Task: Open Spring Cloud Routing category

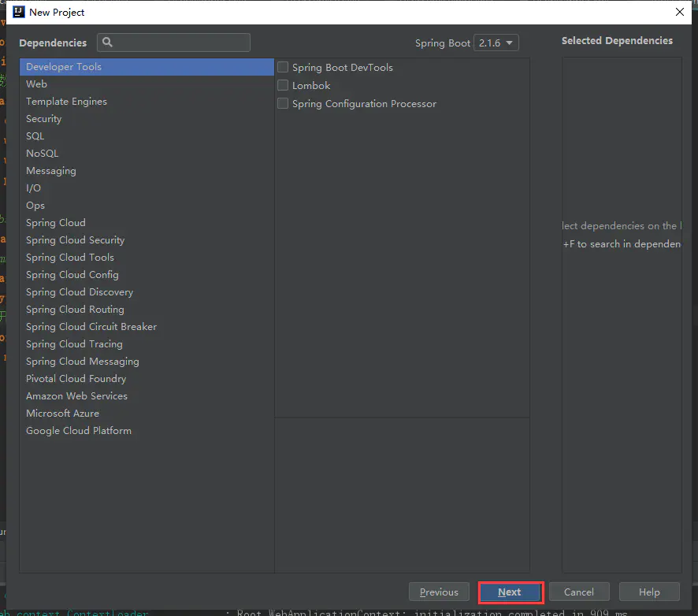Action: click(x=147, y=310)
